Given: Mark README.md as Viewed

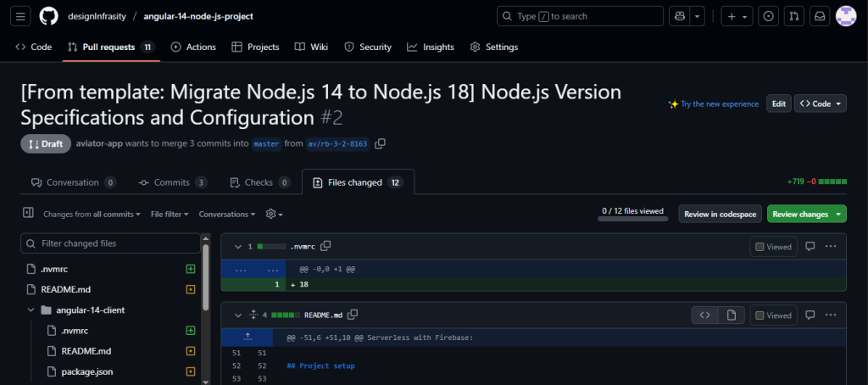Looking at the screenshot, I should pyautogui.click(x=772, y=315).
